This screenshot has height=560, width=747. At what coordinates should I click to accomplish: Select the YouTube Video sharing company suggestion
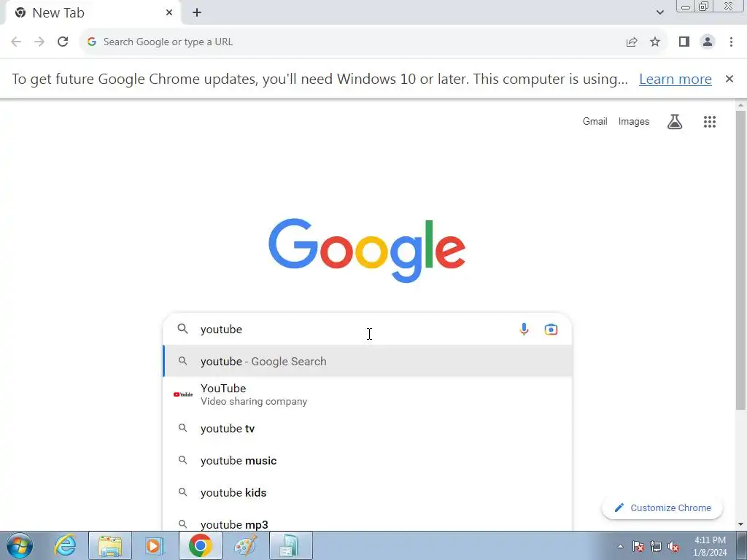pyautogui.click(x=368, y=394)
